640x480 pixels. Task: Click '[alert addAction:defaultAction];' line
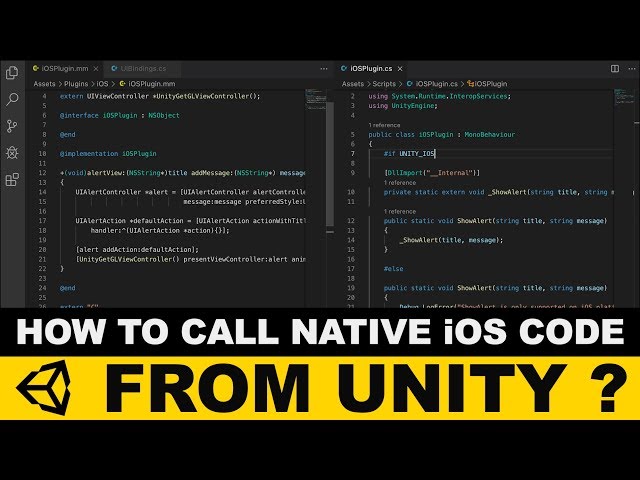click(137, 250)
